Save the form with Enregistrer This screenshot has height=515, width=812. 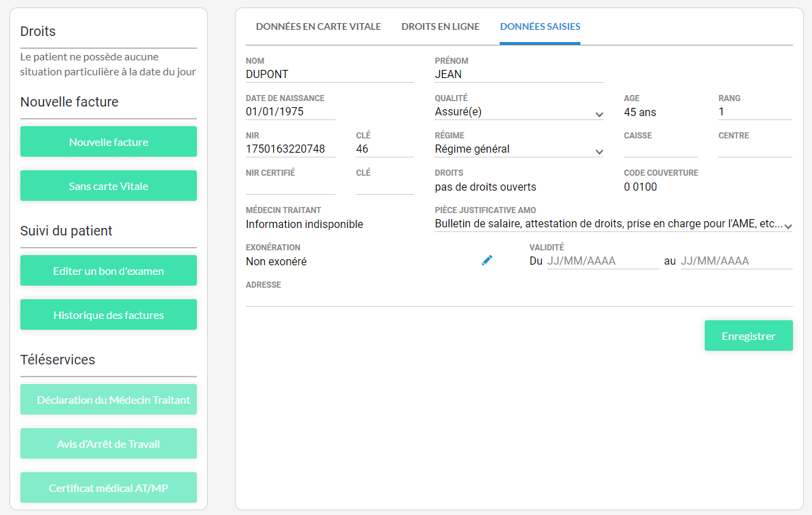748,336
